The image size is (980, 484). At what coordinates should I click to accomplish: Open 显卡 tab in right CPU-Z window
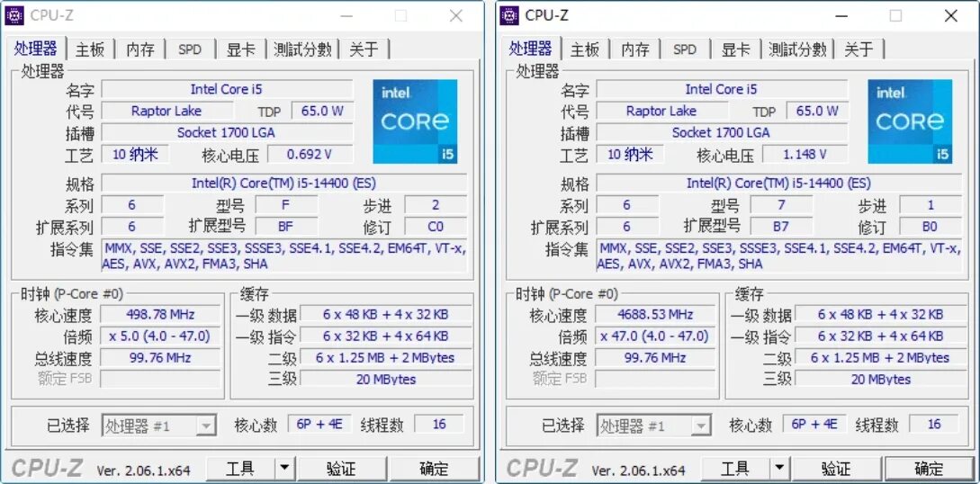pyautogui.click(x=735, y=49)
